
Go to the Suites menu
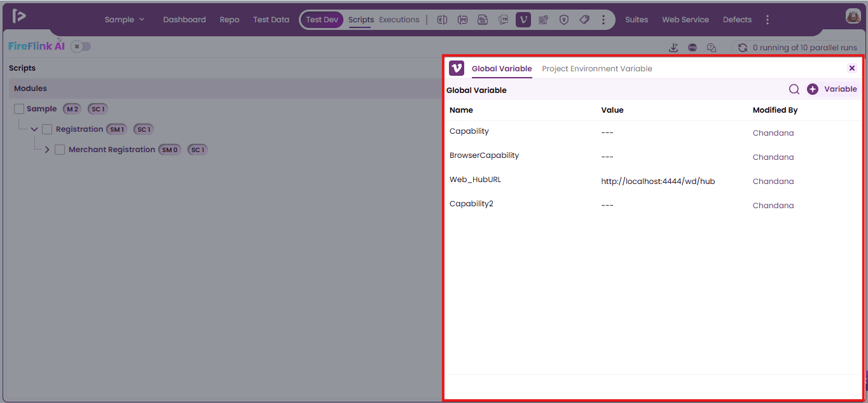coord(637,20)
